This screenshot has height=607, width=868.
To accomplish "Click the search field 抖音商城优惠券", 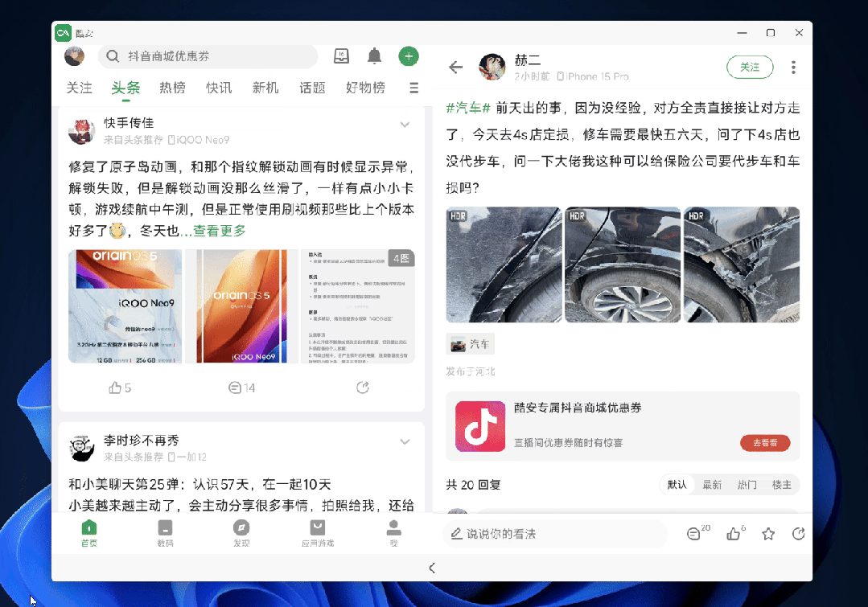I will pos(208,56).
